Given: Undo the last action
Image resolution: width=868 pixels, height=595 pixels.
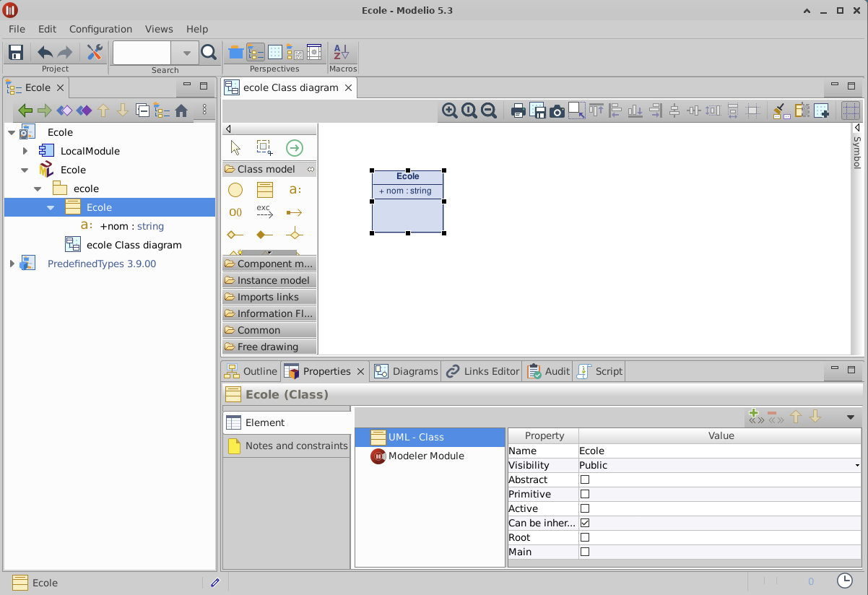Looking at the screenshot, I should pyautogui.click(x=45, y=52).
